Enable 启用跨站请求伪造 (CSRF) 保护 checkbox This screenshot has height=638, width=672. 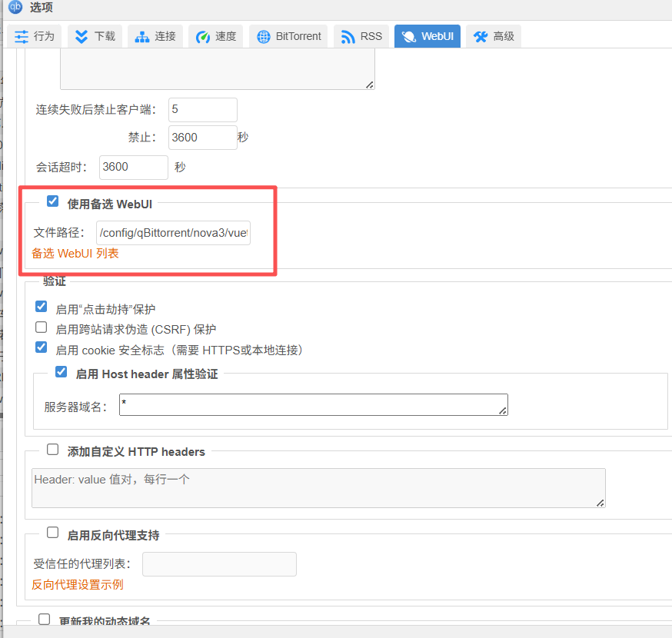pyautogui.click(x=42, y=327)
